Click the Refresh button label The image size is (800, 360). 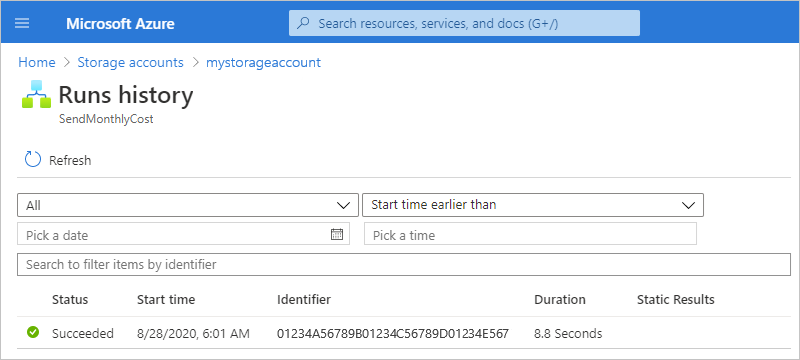pos(70,160)
